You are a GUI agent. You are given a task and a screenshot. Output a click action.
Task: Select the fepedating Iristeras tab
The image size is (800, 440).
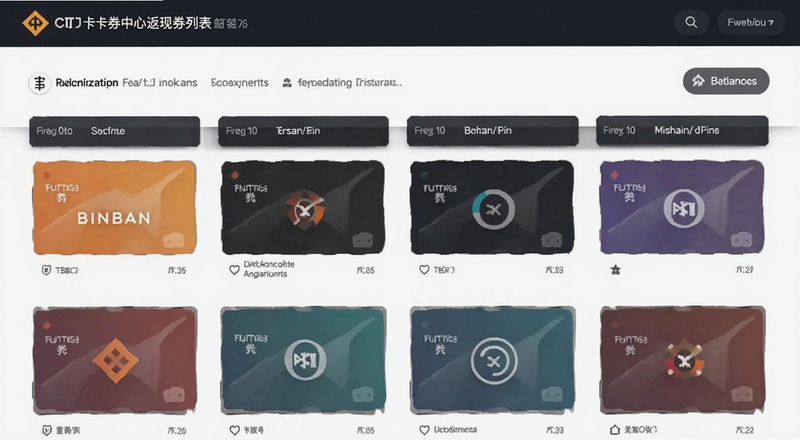click(349, 83)
